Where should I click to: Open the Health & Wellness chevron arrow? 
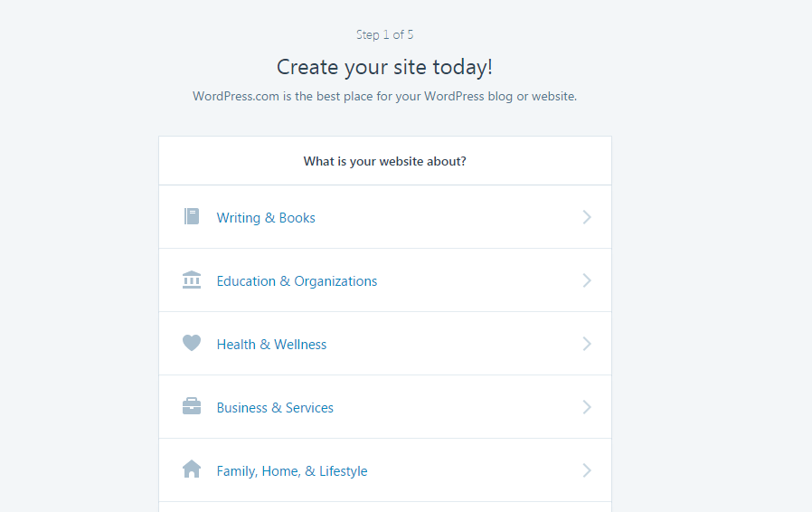click(587, 344)
